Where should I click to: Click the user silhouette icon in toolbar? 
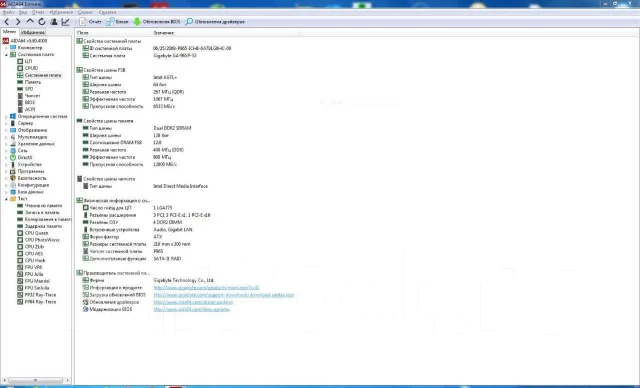[x=54, y=22]
